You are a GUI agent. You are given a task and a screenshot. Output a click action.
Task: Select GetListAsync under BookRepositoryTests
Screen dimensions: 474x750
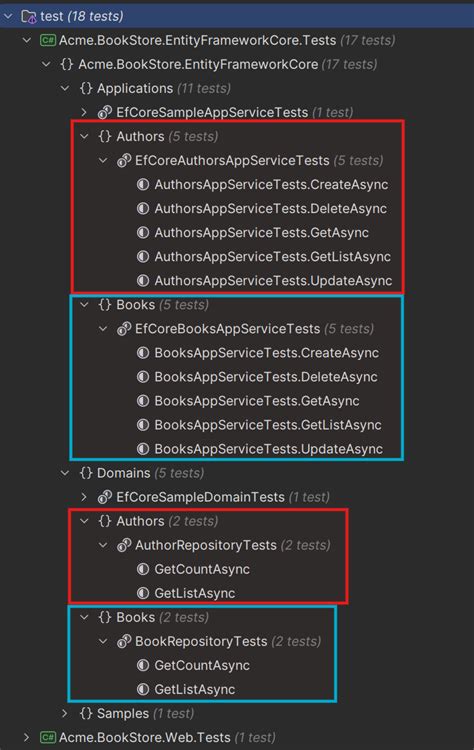point(195,689)
